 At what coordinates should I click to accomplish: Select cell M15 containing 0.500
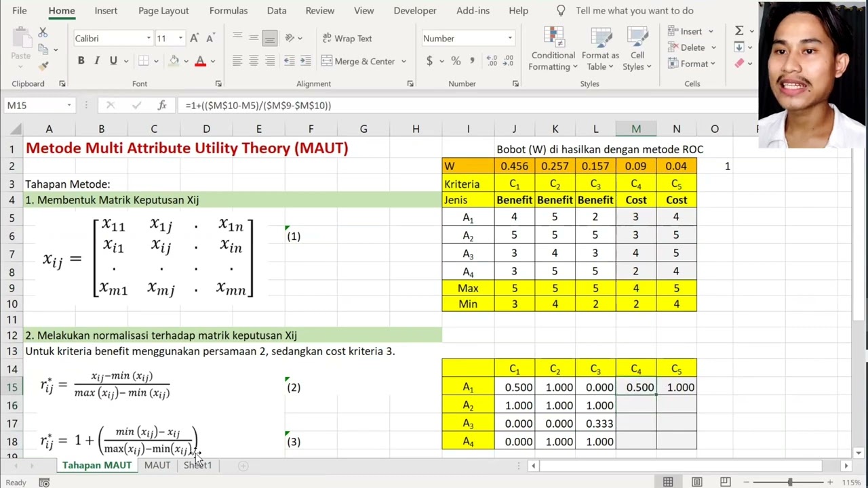[636, 387]
